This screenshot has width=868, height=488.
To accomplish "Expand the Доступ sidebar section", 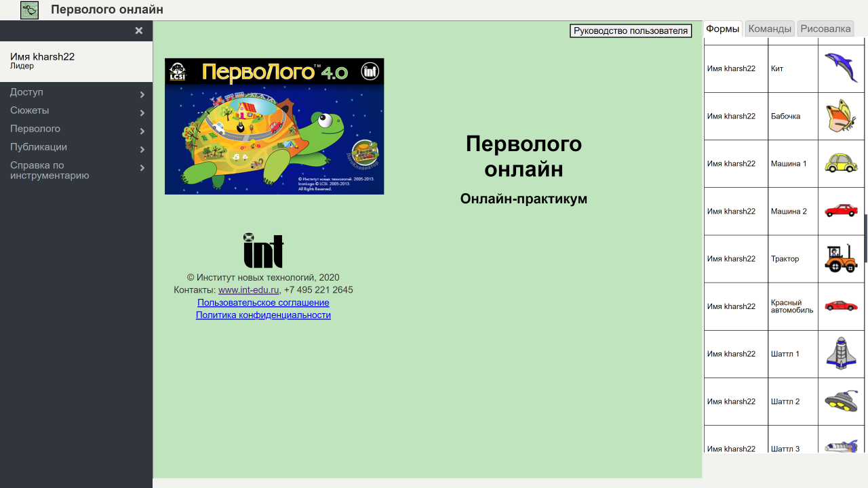I will point(76,93).
